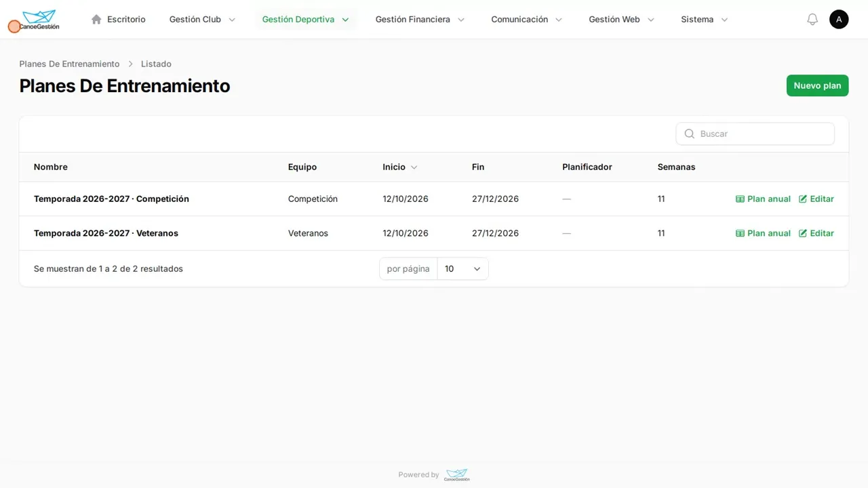Create a new plan with Nuevo plan
This screenshot has height=488, width=868.
817,85
